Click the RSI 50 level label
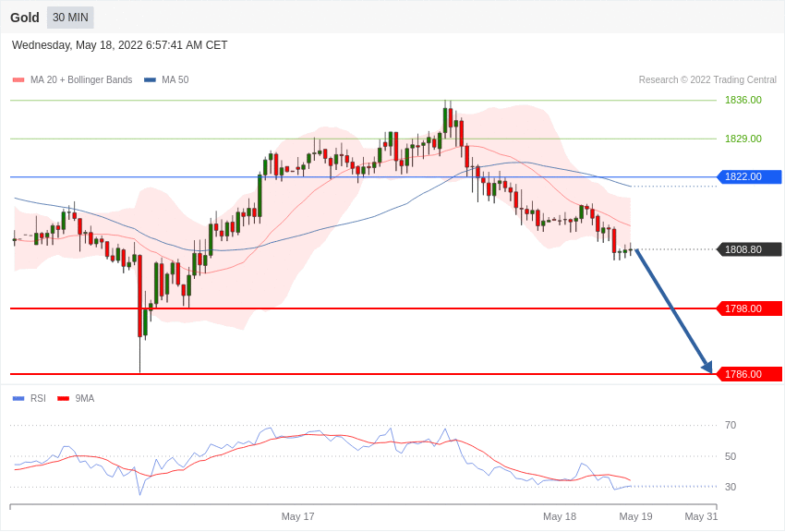The image size is (785, 532). pos(731,456)
